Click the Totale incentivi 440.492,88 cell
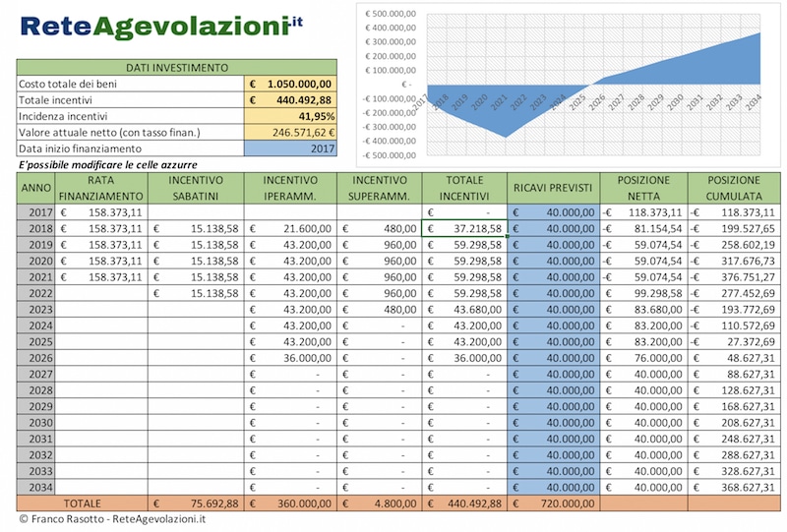Screen dimensions: 787x532 290,99
